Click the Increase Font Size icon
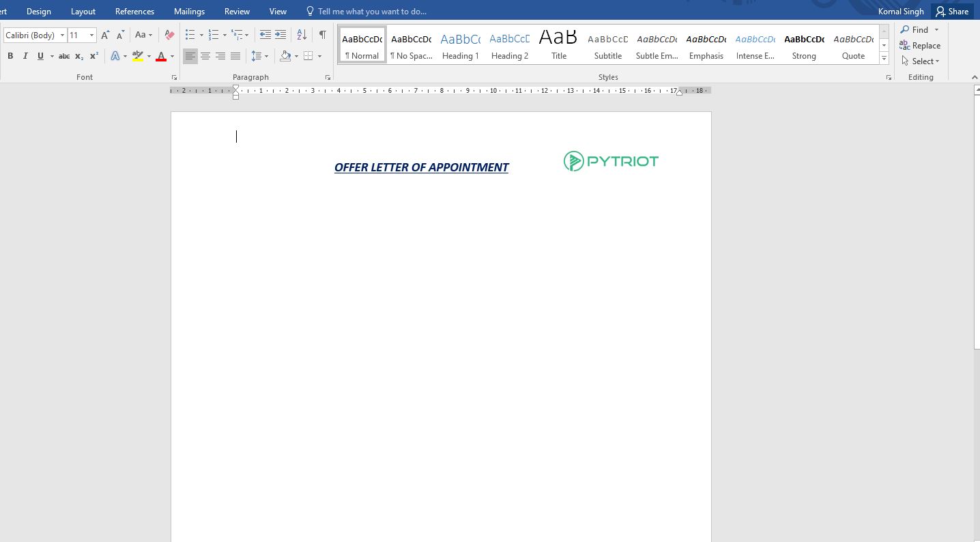 click(105, 35)
